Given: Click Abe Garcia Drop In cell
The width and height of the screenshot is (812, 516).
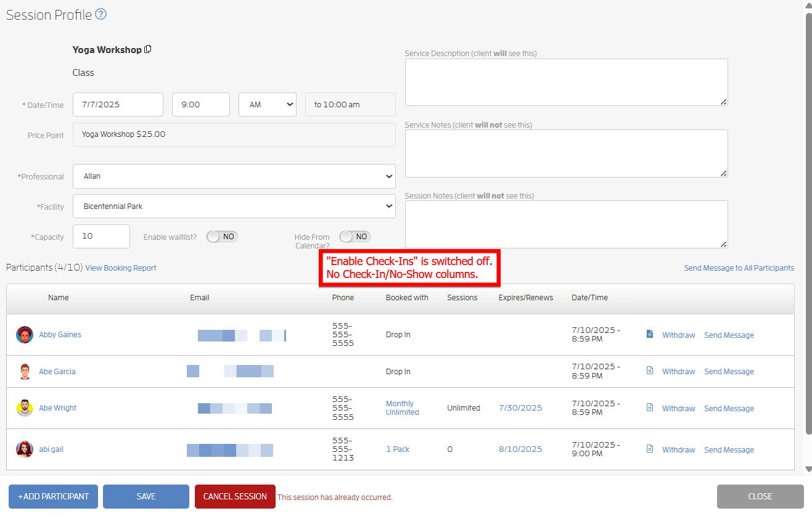Looking at the screenshot, I should (398, 372).
